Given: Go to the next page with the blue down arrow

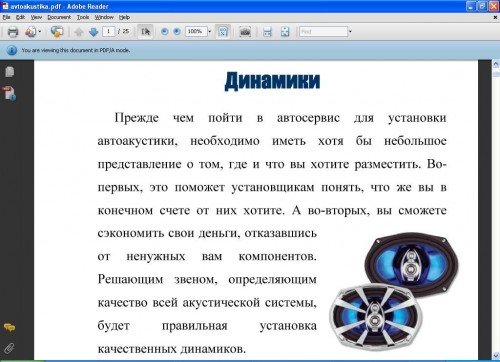Looking at the screenshot, I should (94, 32).
